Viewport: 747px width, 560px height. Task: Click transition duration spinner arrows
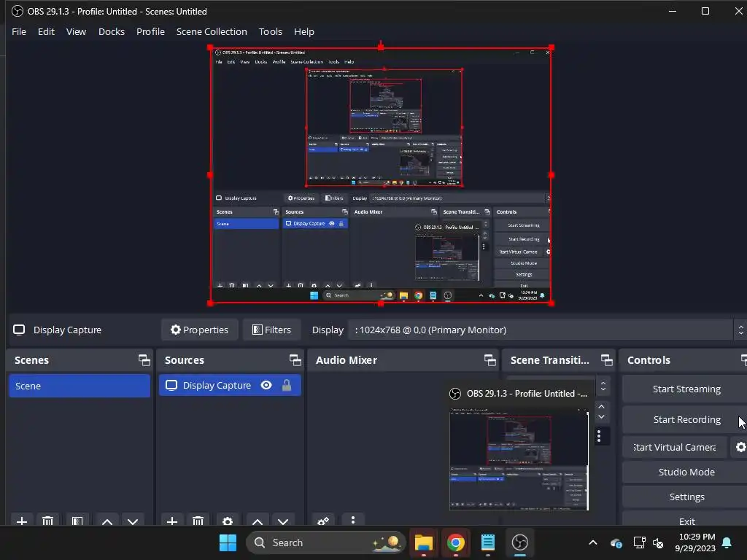[x=601, y=411]
